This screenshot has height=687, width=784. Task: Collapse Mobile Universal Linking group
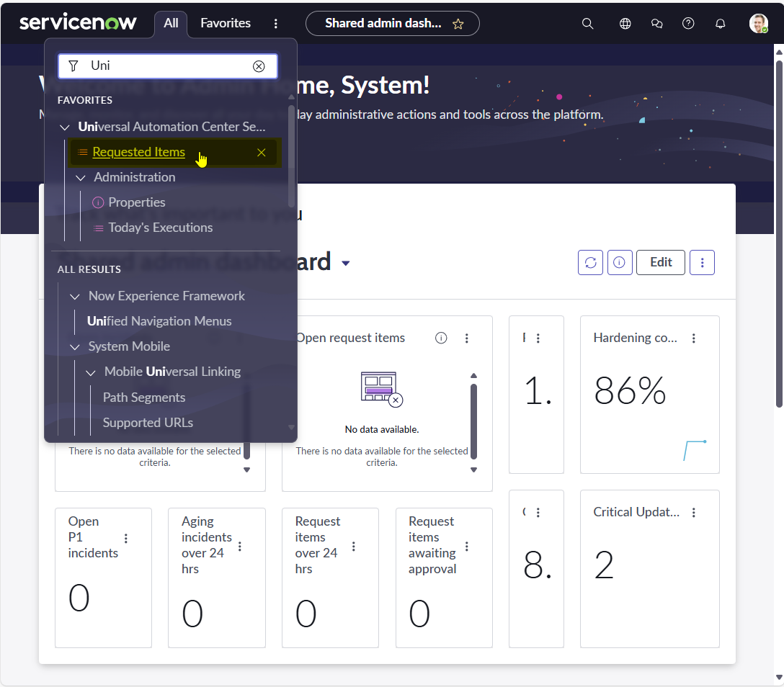91,373
